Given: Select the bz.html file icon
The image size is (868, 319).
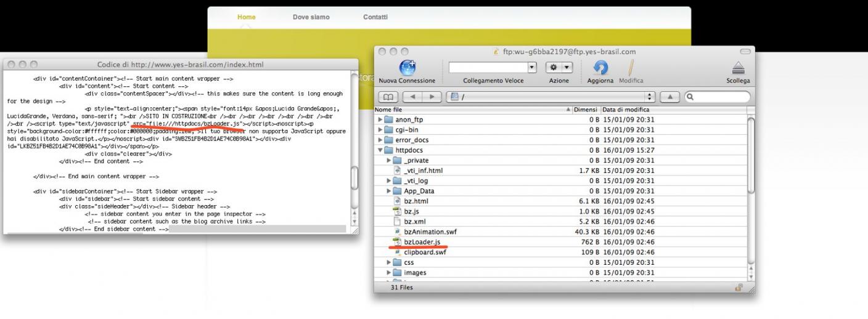Looking at the screenshot, I should coord(398,201).
